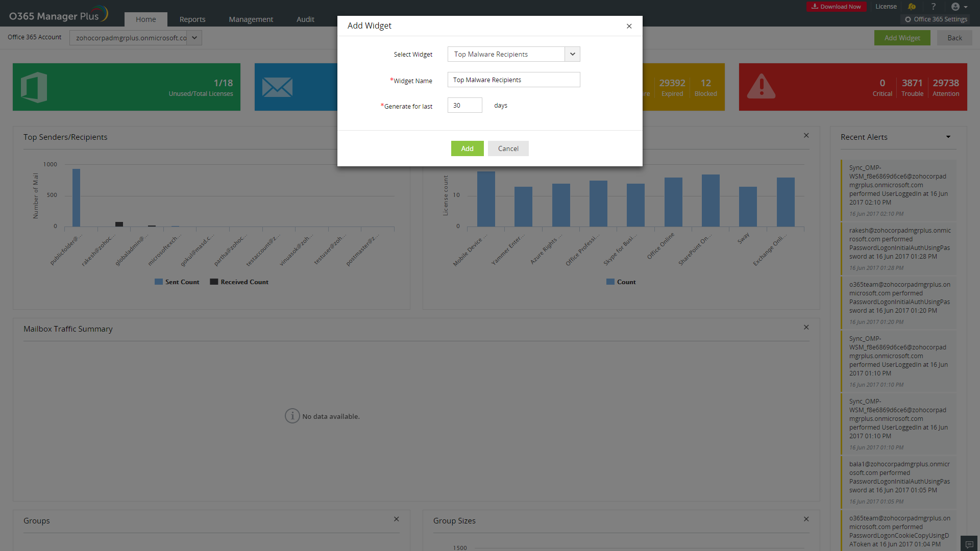Viewport: 980px width, 551px height.
Task: Expand the Recent Alerts dropdown arrow
Action: (x=948, y=137)
